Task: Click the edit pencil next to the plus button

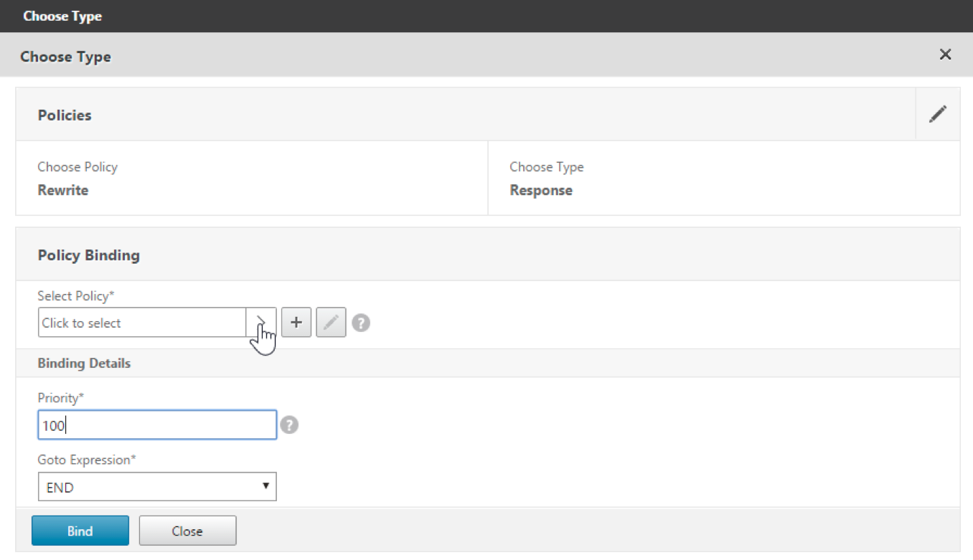Action: tap(331, 323)
